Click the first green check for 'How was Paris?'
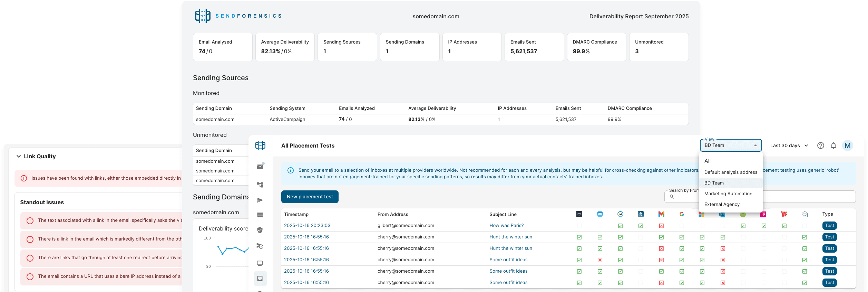 point(620,226)
